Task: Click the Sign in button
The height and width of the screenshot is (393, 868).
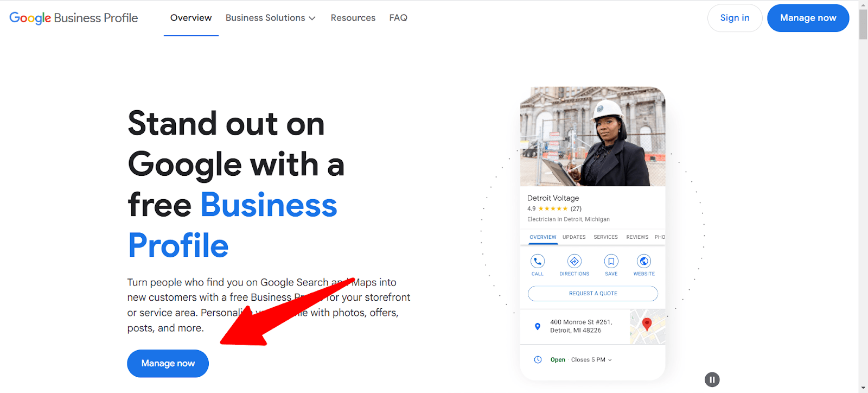Action: 735,18
